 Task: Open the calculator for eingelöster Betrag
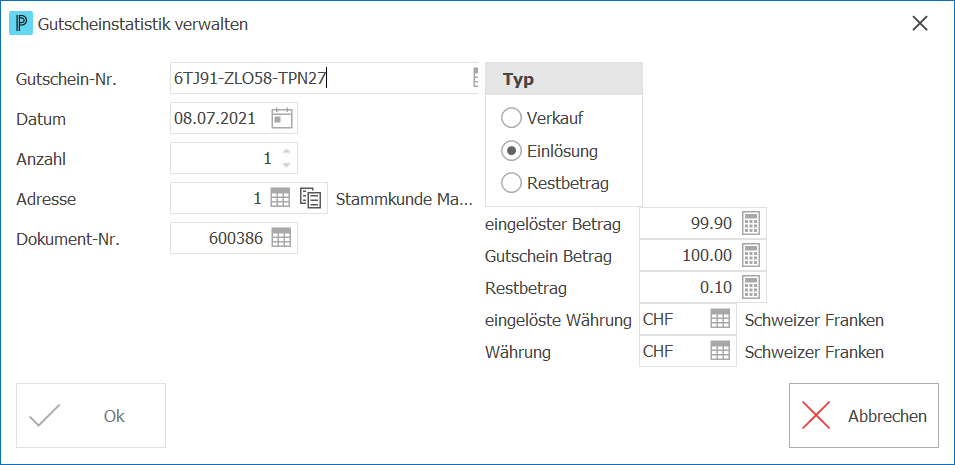(752, 224)
